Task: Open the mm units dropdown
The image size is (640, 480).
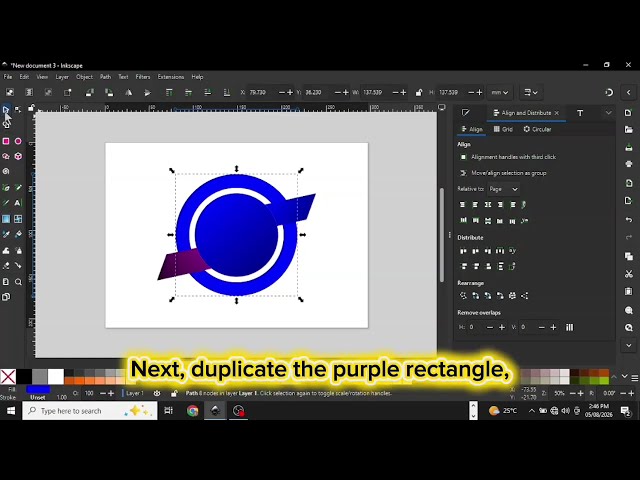Action: (500, 93)
